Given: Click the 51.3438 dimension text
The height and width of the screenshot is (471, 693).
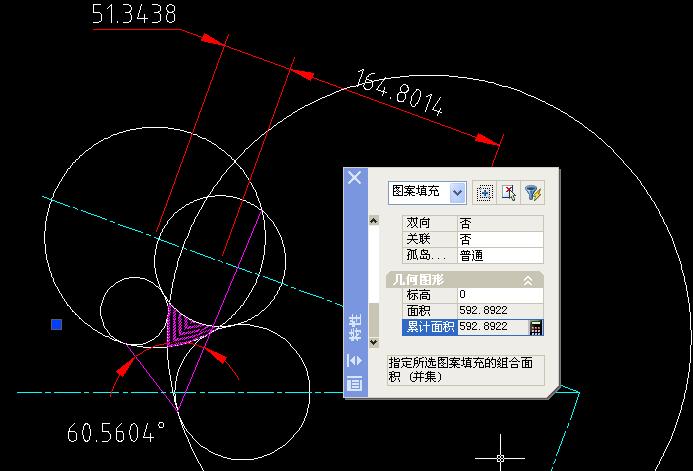Looking at the screenshot, I should point(134,14).
